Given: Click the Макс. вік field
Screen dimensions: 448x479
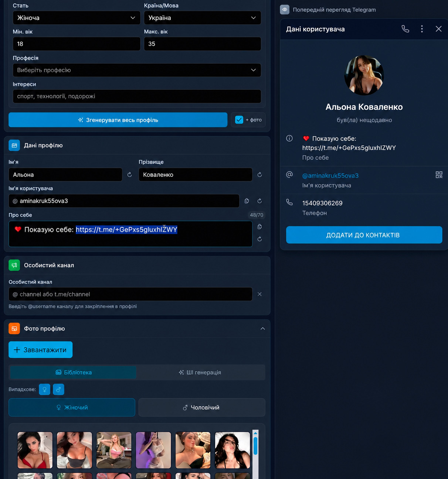Looking at the screenshot, I should tap(203, 44).
